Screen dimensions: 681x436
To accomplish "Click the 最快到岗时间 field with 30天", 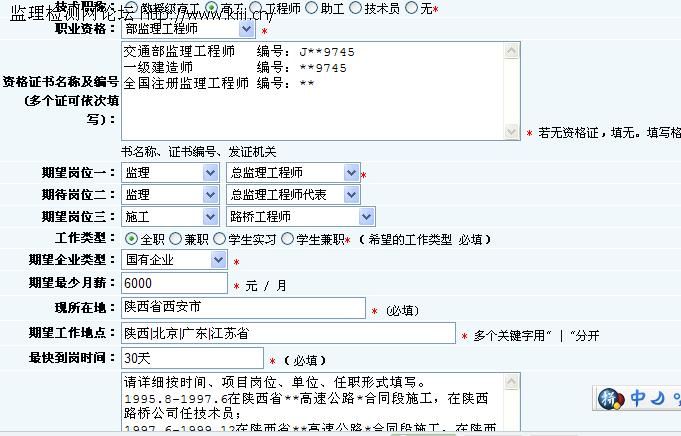I will [191, 358].
